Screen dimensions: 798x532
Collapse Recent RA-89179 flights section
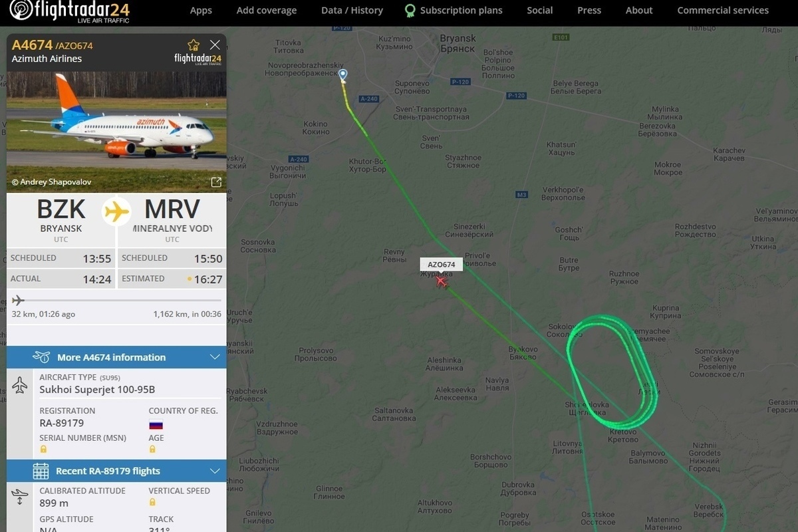[215, 471]
